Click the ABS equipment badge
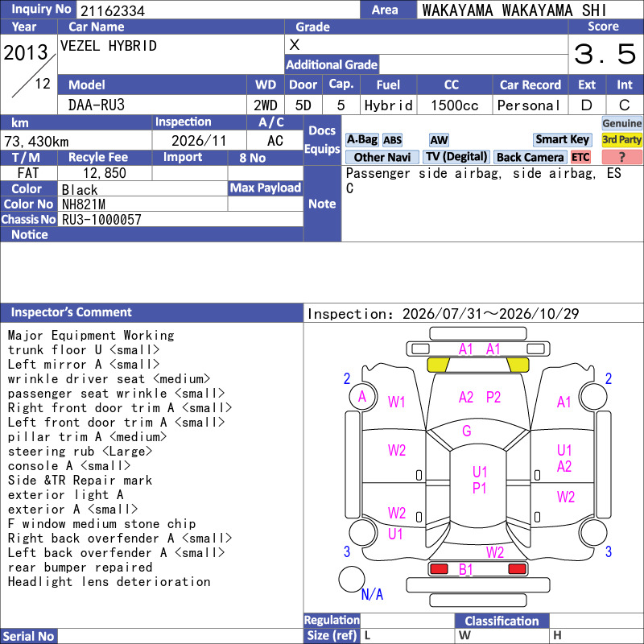 pyautogui.click(x=392, y=140)
